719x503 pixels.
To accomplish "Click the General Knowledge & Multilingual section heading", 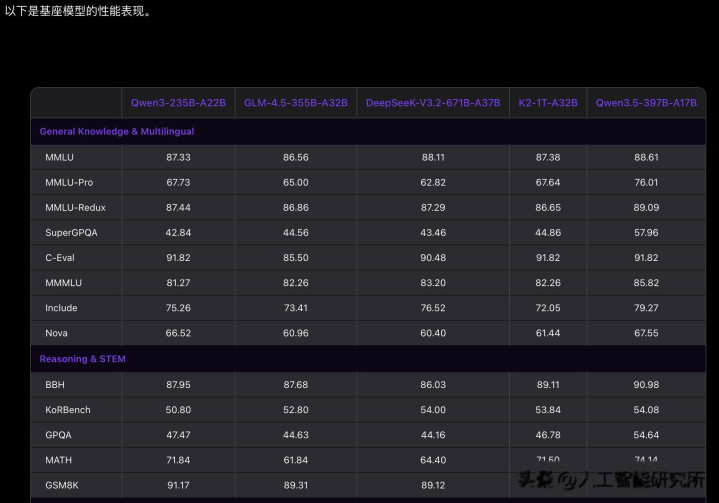I will coord(117,131).
